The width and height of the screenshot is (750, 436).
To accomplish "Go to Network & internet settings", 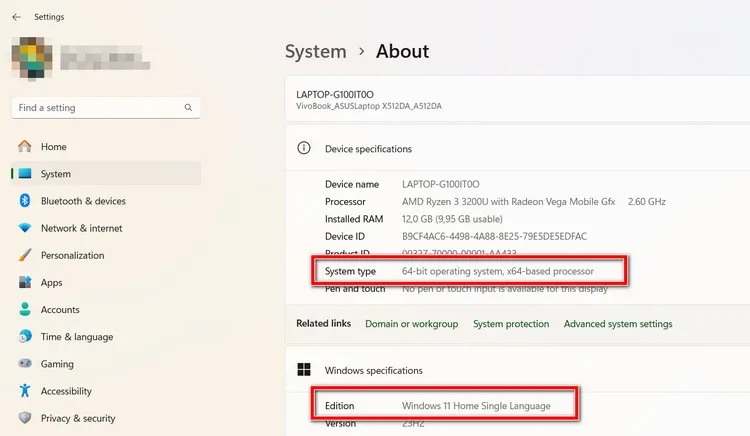I will tap(81, 228).
